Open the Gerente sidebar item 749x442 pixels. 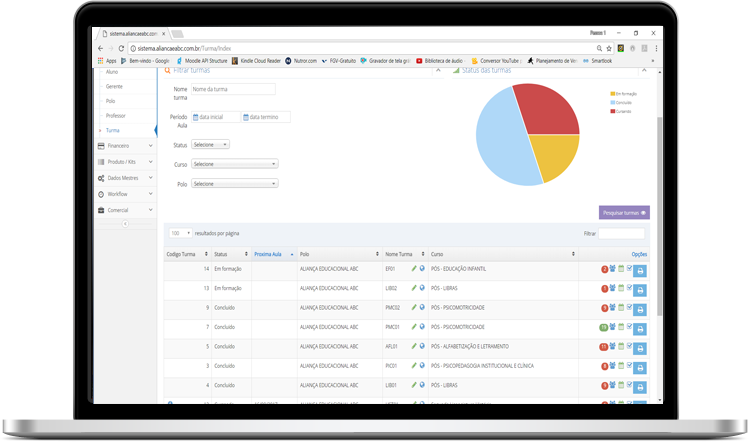(x=114, y=86)
